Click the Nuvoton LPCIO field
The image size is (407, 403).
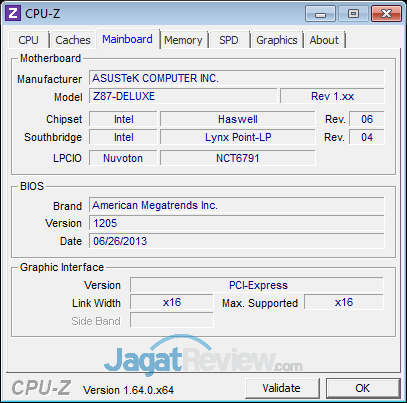pyautogui.click(x=123, y=158)
